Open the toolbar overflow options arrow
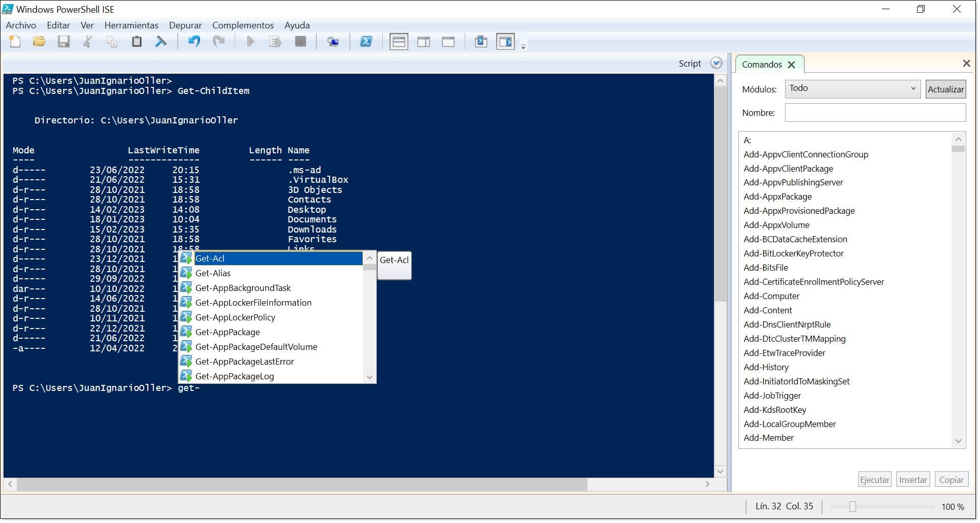The image size is (980, 523). coord(524,47)
